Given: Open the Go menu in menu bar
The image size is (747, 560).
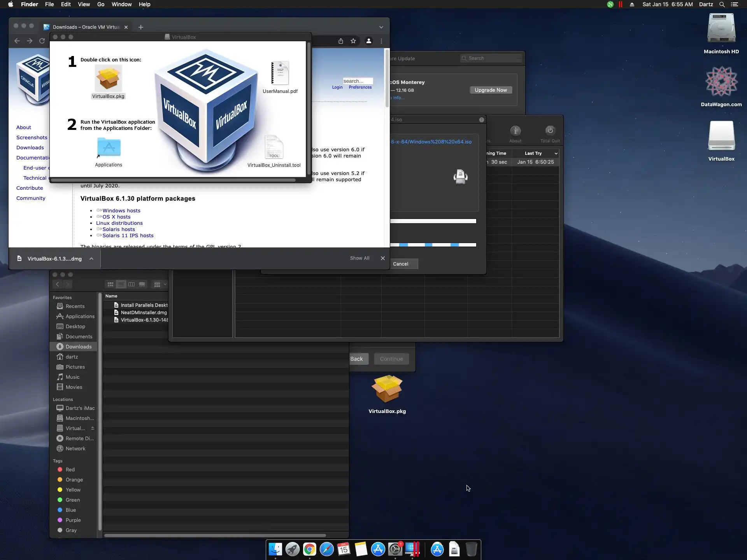Looking at the screenshot, I should (101, 4).
